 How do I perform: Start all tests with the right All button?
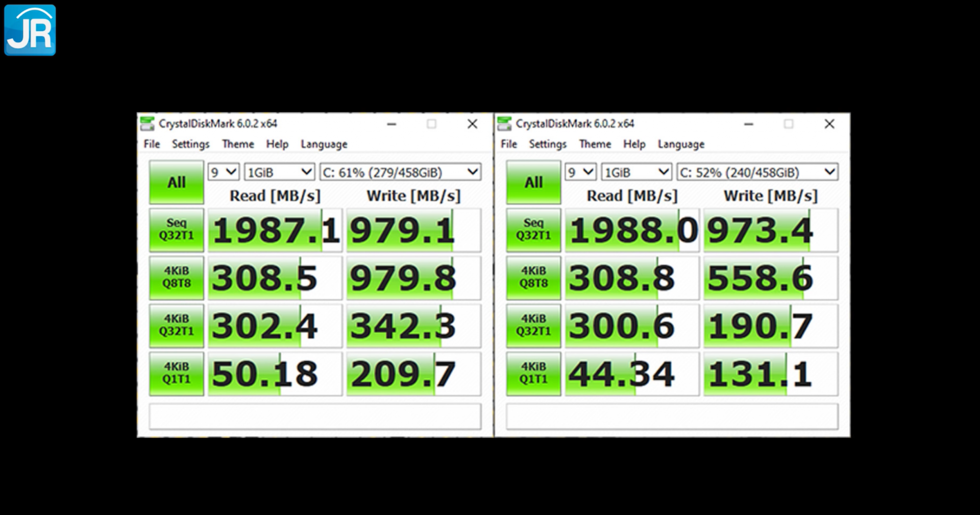pos(533,182)
